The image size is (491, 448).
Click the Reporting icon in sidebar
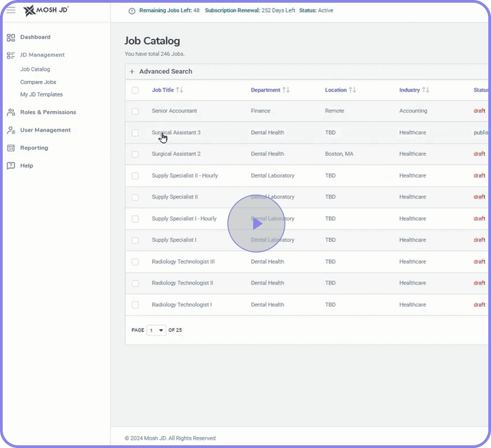tap(11, 148)
